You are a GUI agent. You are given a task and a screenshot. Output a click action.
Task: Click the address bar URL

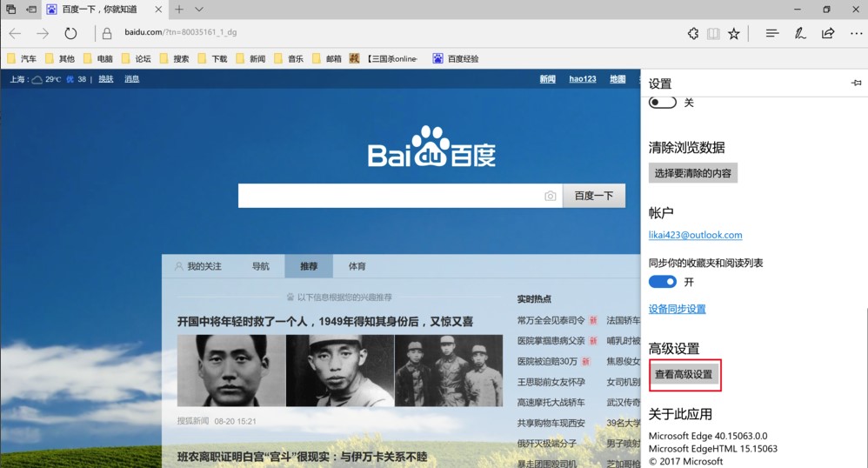[x=180, y=32]
